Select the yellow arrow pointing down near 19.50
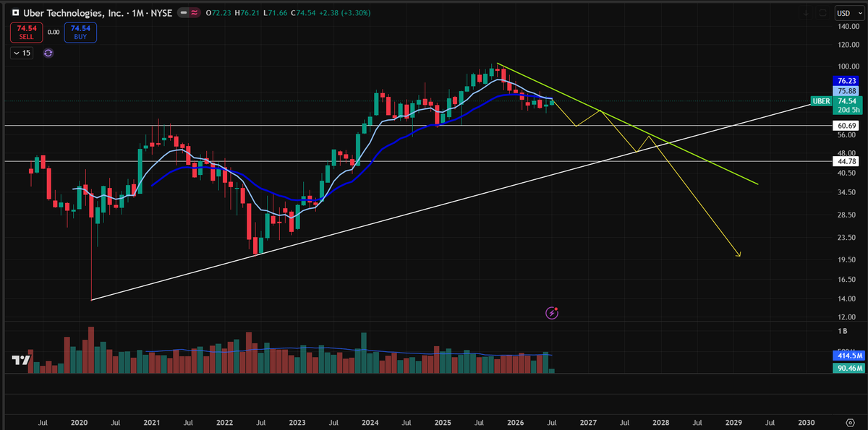This screenshot has width=868, height=430. (738, 253)
